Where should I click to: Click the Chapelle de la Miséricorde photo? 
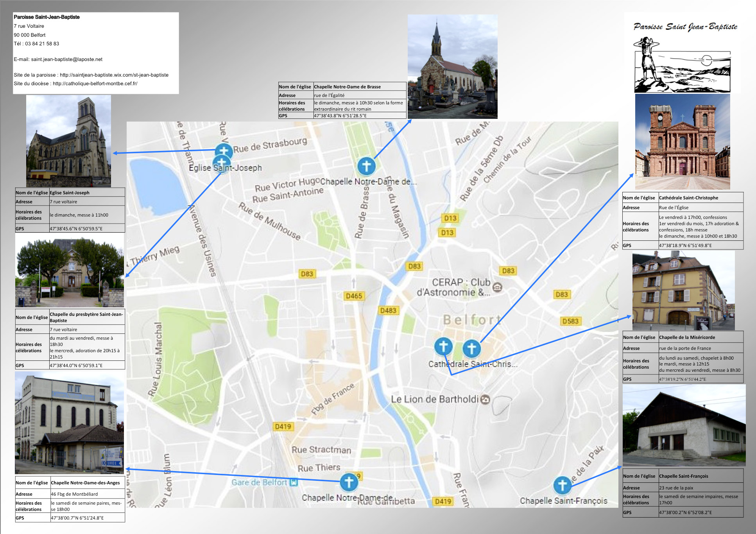pyautogui.click(x=683, y=290)
